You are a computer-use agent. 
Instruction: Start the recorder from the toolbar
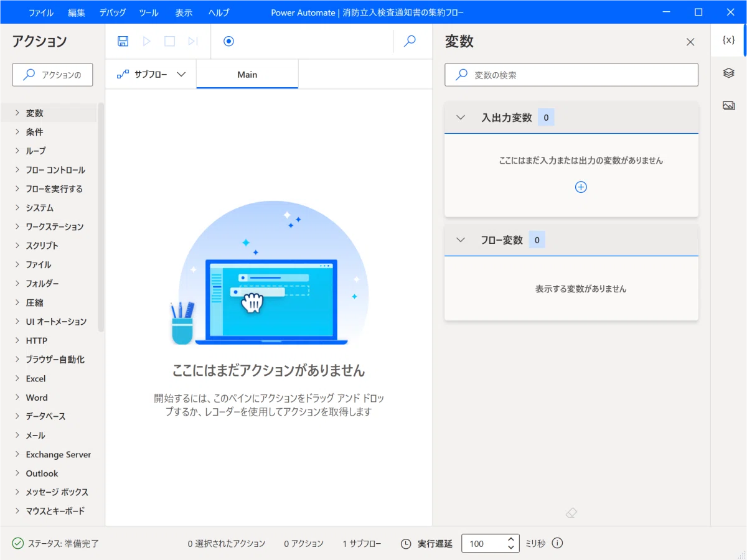[x=228, y=41]
